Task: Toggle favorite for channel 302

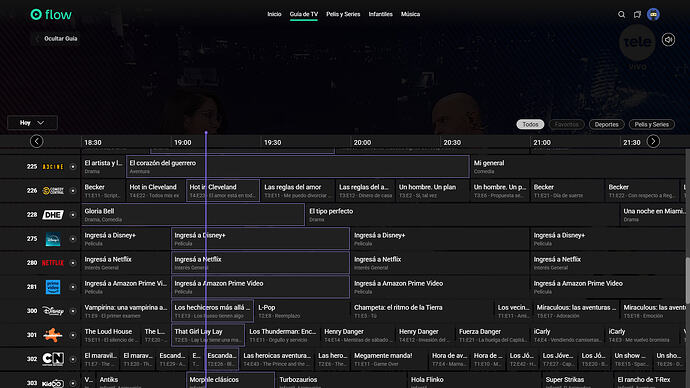Action: point(73,359)
